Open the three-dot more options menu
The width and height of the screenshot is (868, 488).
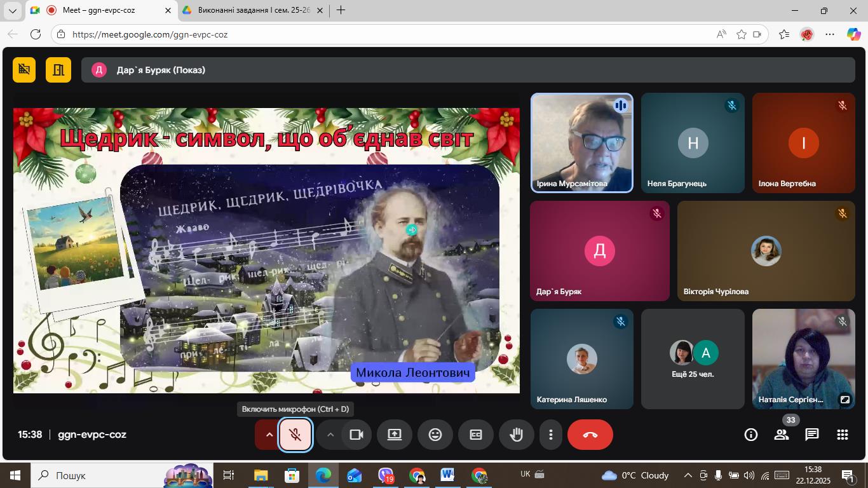(551, 435)
